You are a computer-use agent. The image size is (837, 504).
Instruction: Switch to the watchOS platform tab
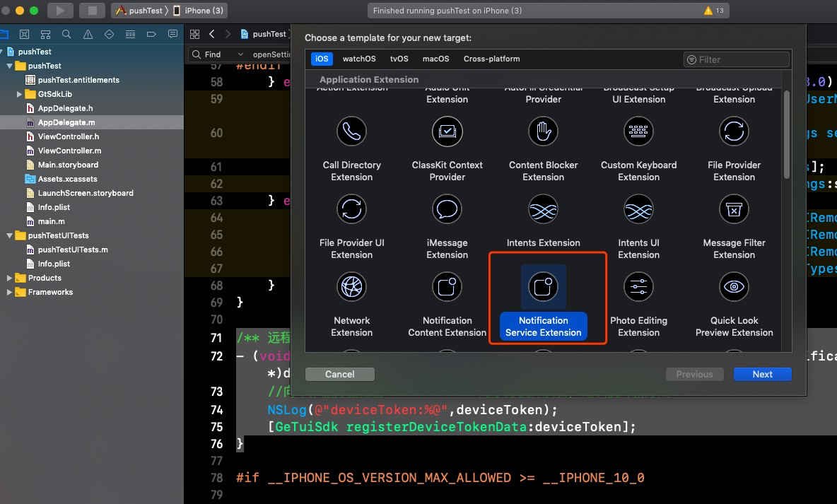[359, 59]
